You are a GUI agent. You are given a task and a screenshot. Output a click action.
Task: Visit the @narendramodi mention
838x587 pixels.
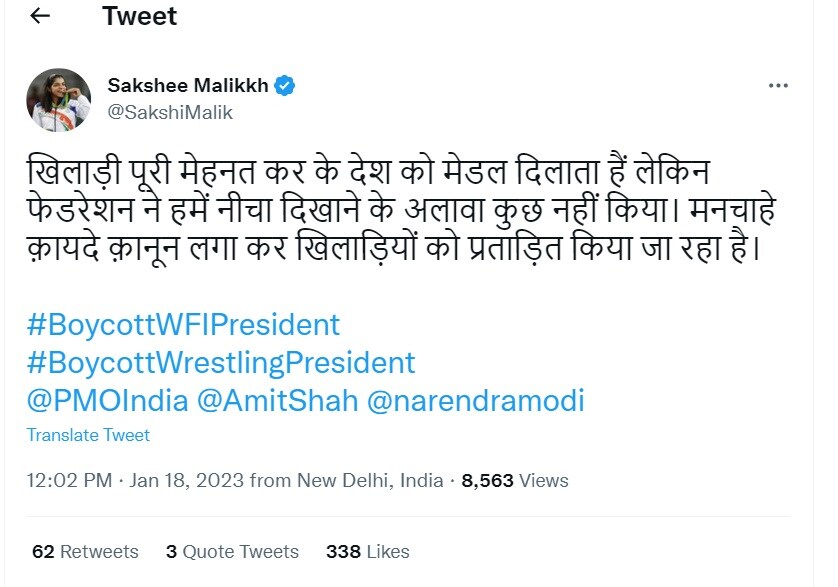(476, 401)
